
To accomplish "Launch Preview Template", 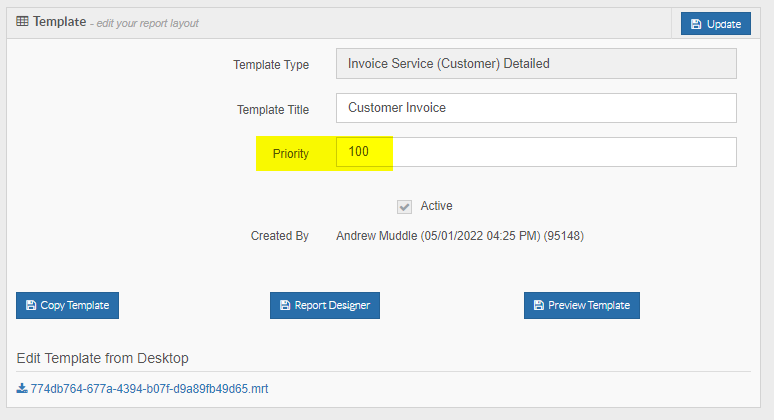I will pyautogui.click(x=582, y=305).
